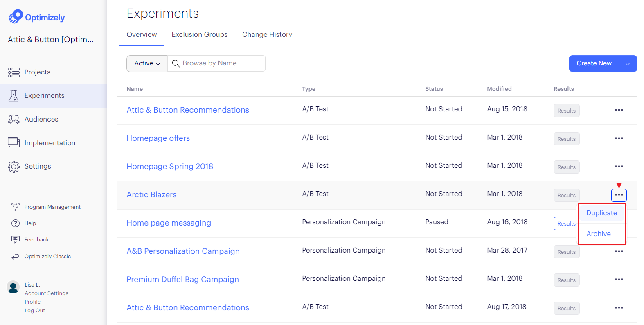Viewport: 644px width, 325px height.
Task: Click Results for Aug 17 Attic & Button Recommendations
Action: tap(567, 308)
